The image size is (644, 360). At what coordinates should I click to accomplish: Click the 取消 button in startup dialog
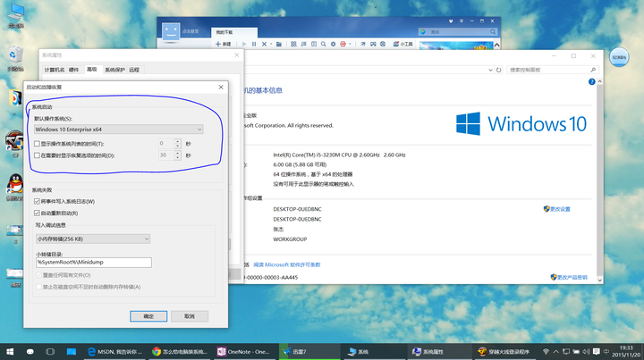click(x=190, y=316)
